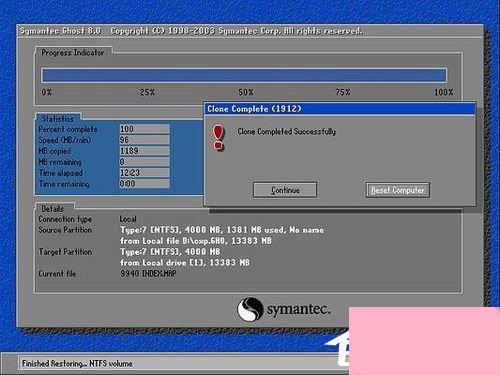Click the blue progress indicator bar
Image resolution: width=500 pixels, height=375 pixels.
(x=244, y=75)
